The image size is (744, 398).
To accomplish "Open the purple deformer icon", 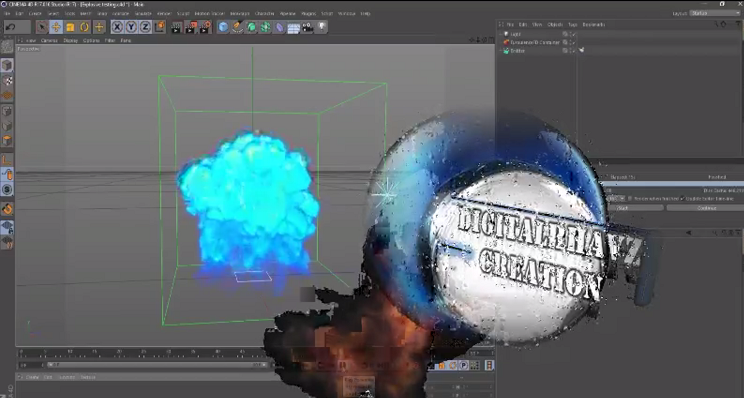I will (x=279, y=27).
